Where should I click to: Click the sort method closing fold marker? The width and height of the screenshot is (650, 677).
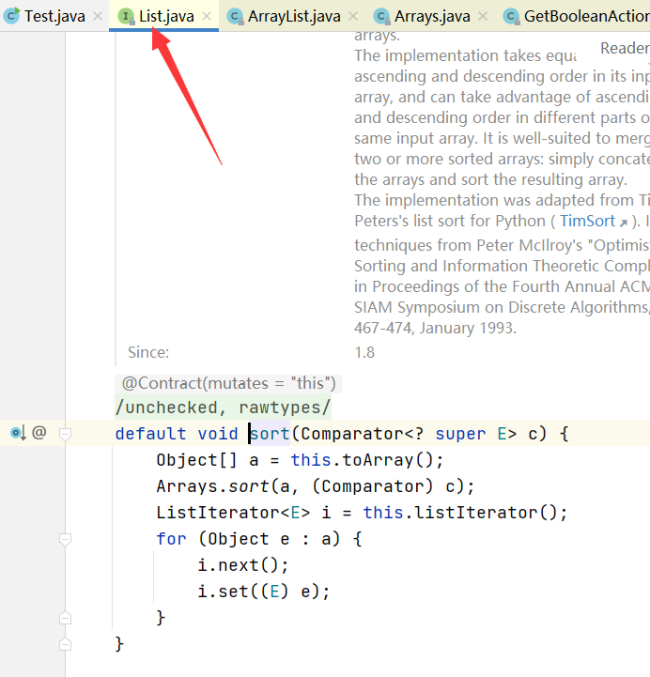click(x=65, y=644)
